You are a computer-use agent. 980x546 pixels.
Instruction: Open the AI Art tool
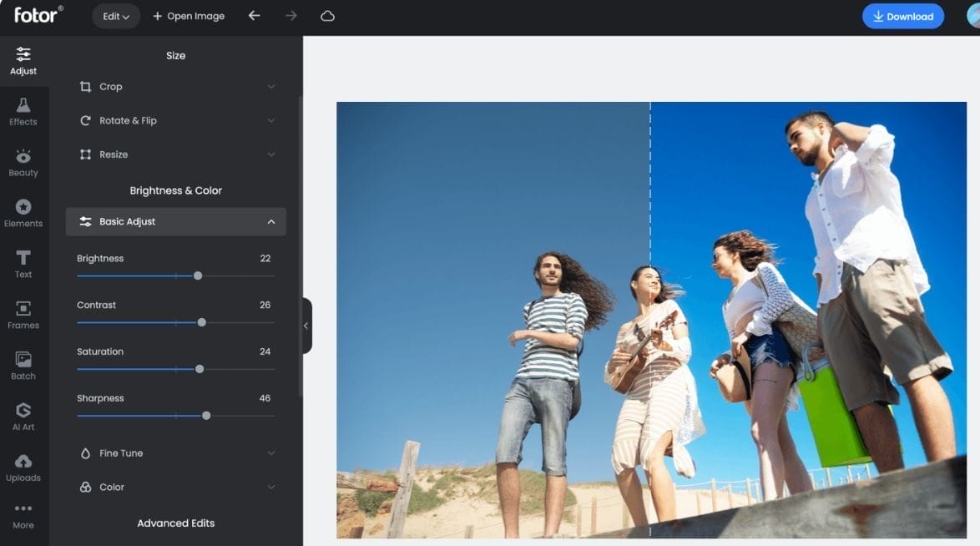[x=23, y=417]
